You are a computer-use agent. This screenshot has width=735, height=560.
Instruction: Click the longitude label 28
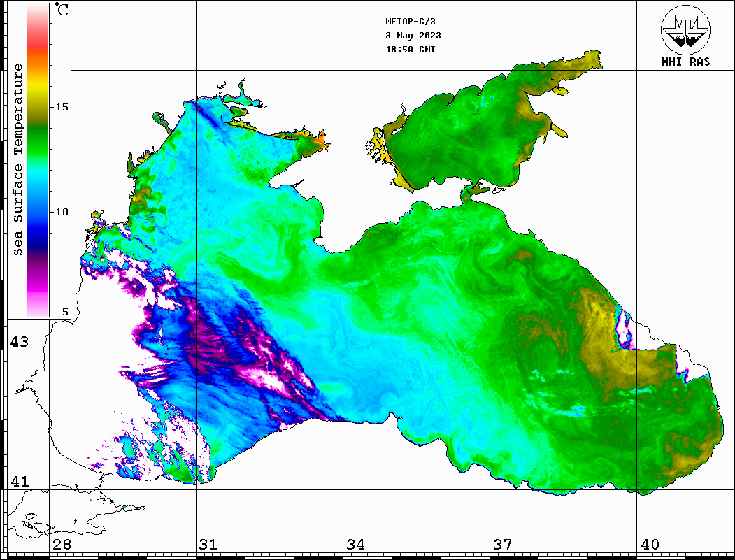(x=62, y=545)
